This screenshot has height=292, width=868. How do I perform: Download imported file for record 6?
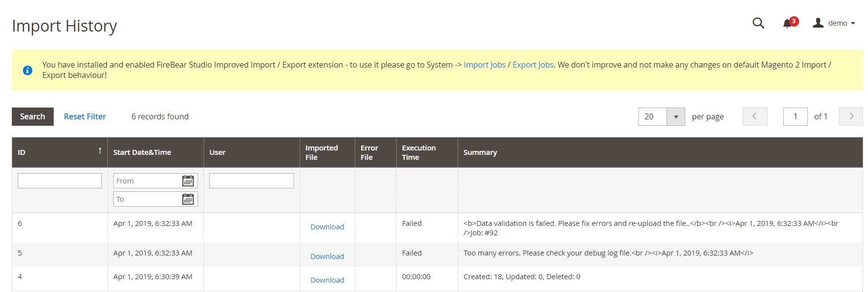[327, 227]
